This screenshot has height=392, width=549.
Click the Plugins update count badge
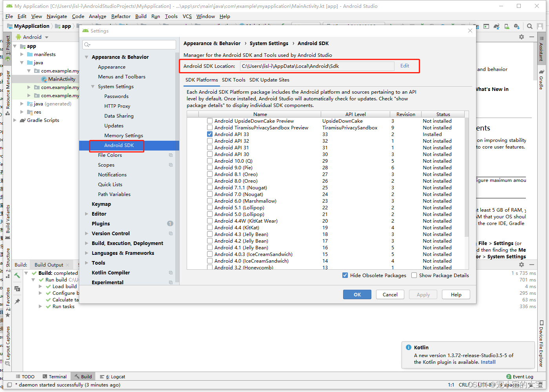click(170, 223)
